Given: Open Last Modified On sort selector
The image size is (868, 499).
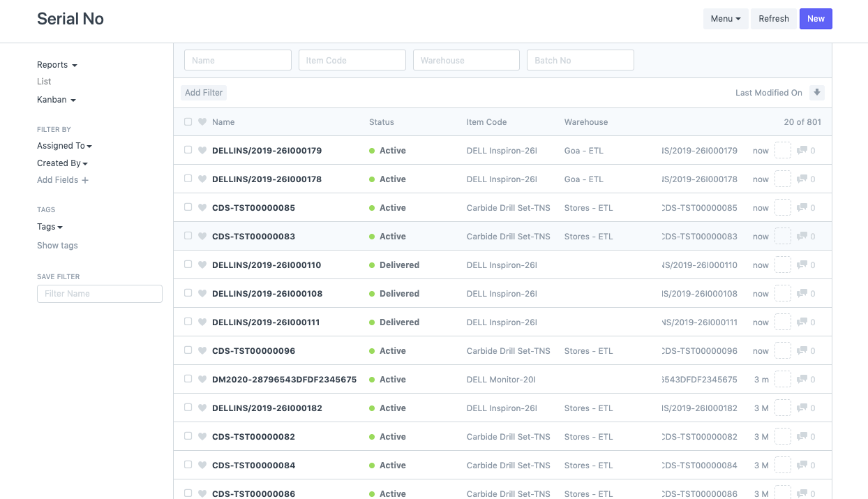Looking at the screenshot, I should (x=769, y=93).
